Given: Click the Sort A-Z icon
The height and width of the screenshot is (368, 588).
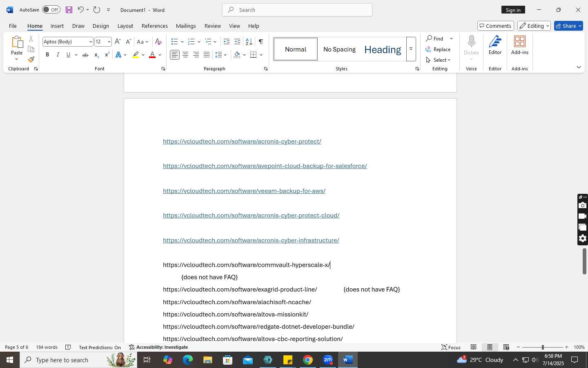Looking at the screenshot, I should point(249,42).
